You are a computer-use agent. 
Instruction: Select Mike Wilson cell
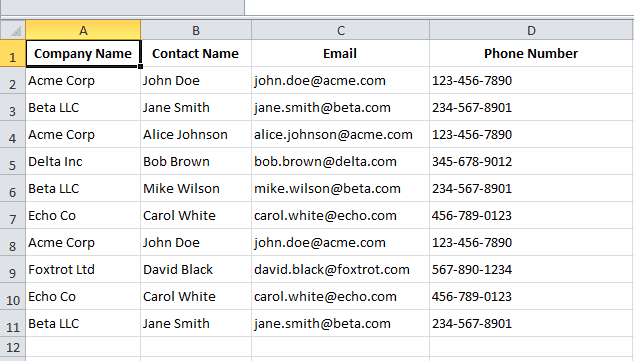196,188
